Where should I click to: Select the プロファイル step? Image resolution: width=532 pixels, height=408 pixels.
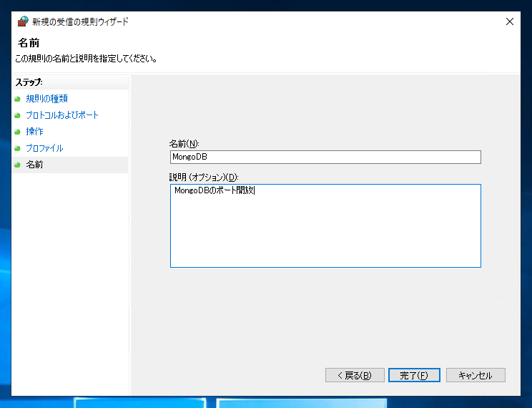(x=44, y=148)
